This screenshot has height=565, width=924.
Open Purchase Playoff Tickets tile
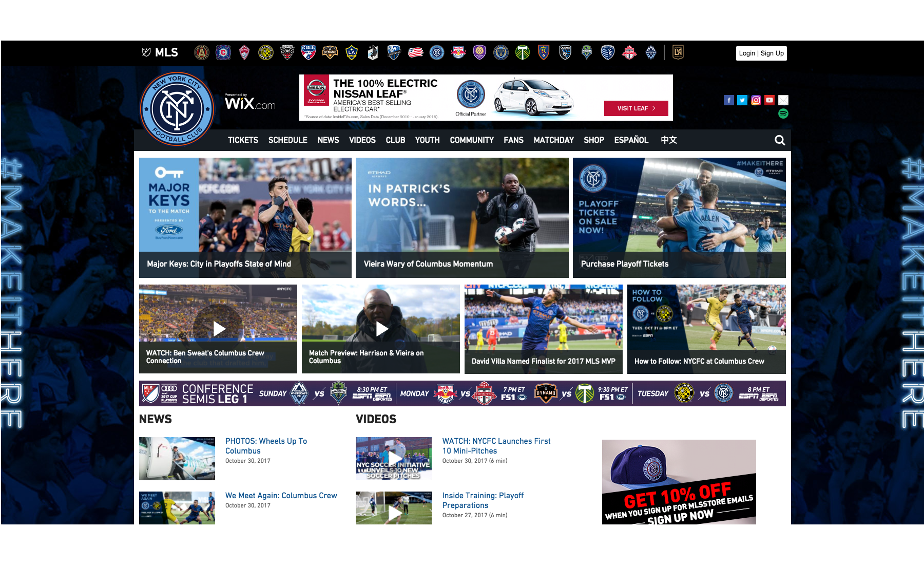tap(679, 218)
